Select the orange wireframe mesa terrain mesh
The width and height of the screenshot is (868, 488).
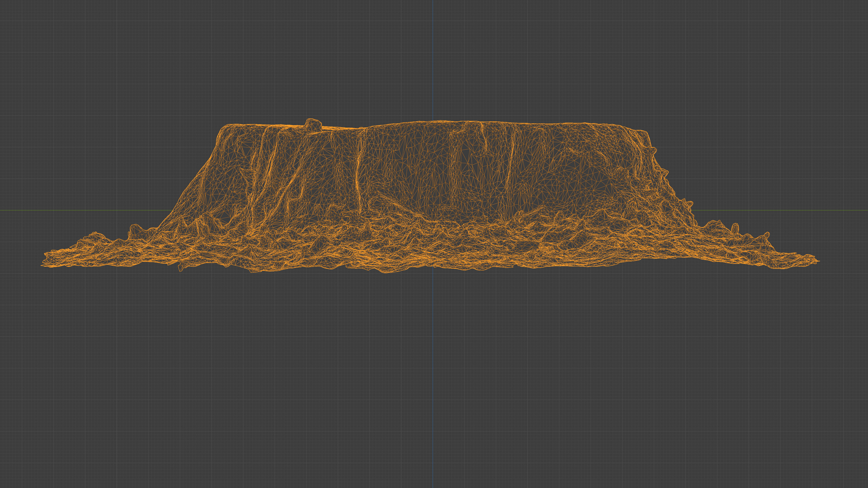click(430, 196)
